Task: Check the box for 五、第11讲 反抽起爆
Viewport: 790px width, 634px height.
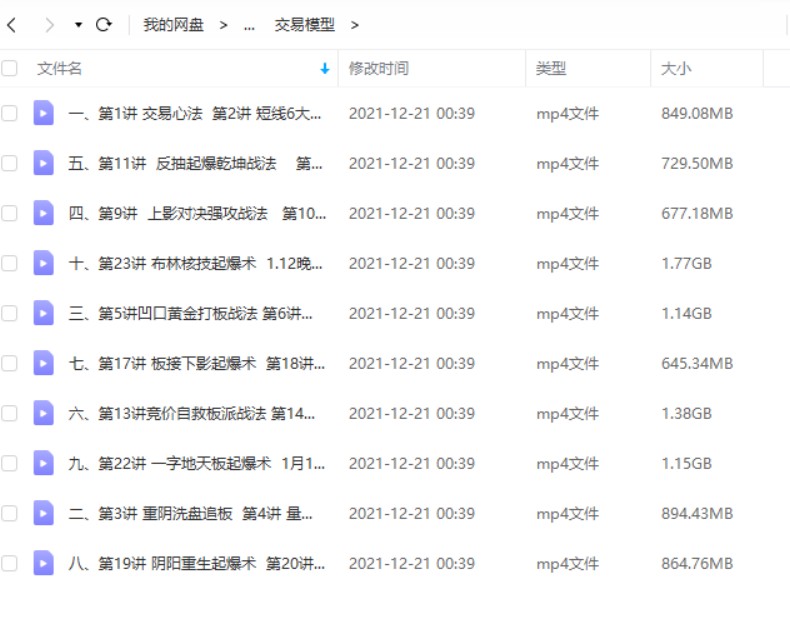Action: click(9, 163)
